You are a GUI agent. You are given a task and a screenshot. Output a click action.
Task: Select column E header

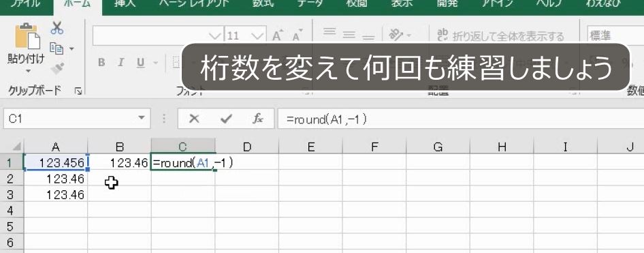coord(311,147)
